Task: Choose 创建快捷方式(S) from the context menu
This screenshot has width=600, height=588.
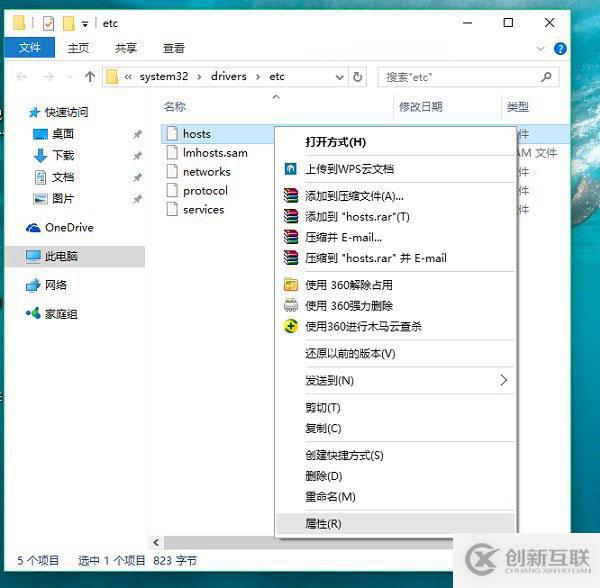Action: pos(396,455)
